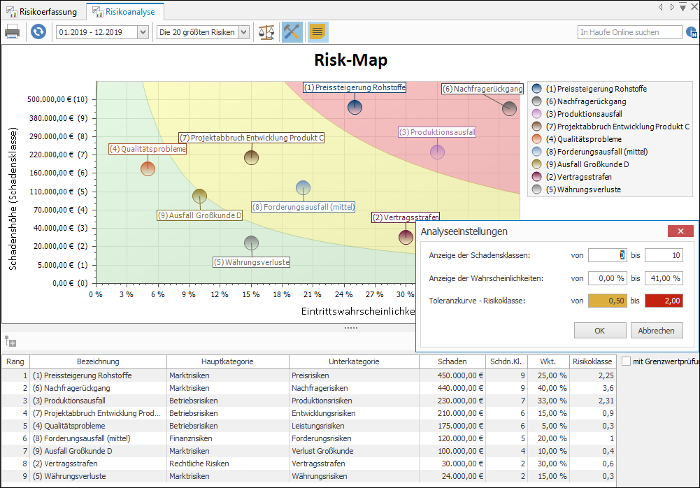Click the Wahrscheinlichkeiten 'bis' 41,00 % field
The image size is (700, 488).
[x=664, y=278]
